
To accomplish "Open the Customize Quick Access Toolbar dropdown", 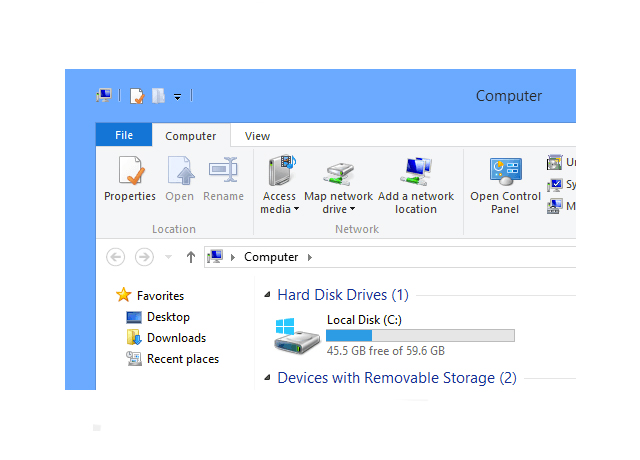I will [178, 97].
